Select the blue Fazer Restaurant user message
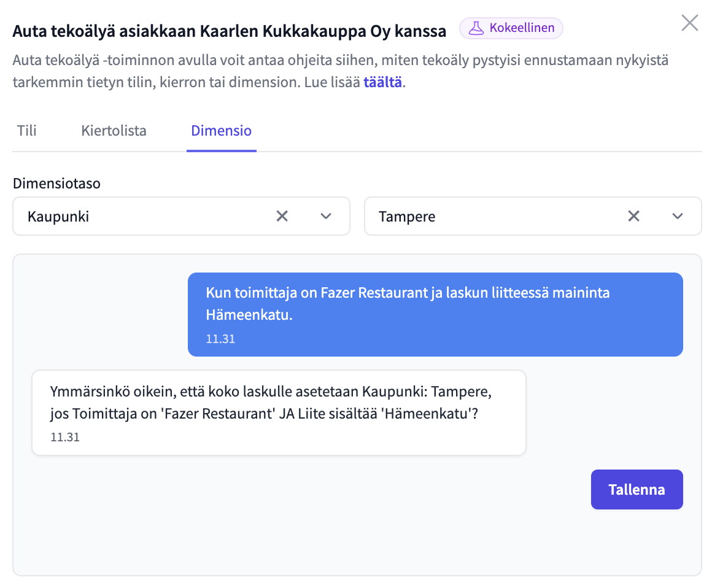This screenshot has height=588, width=712. [435, 304]
